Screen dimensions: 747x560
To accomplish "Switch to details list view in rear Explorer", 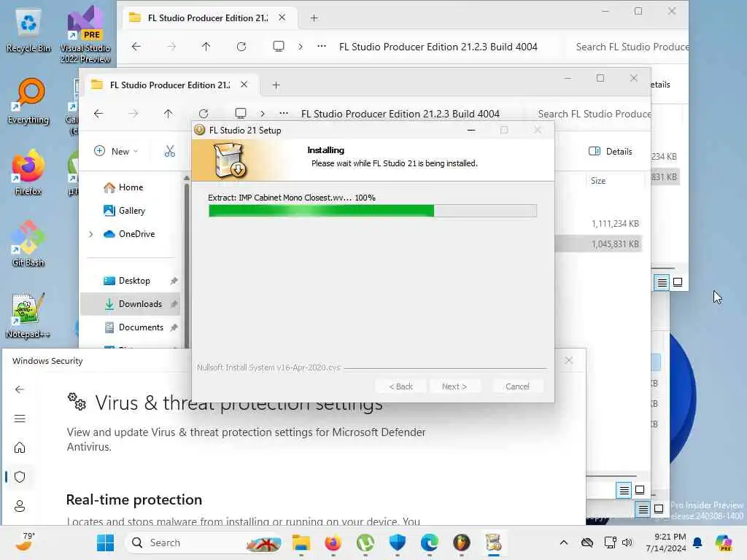I will pyautogui.click(x=662, y=282).
